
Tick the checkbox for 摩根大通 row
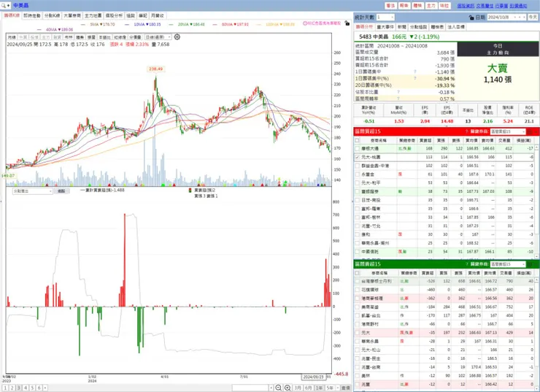(357, 148)
